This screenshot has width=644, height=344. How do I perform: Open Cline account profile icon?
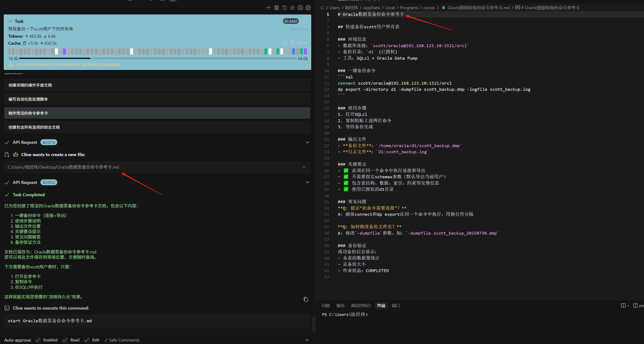pos(300,8)
